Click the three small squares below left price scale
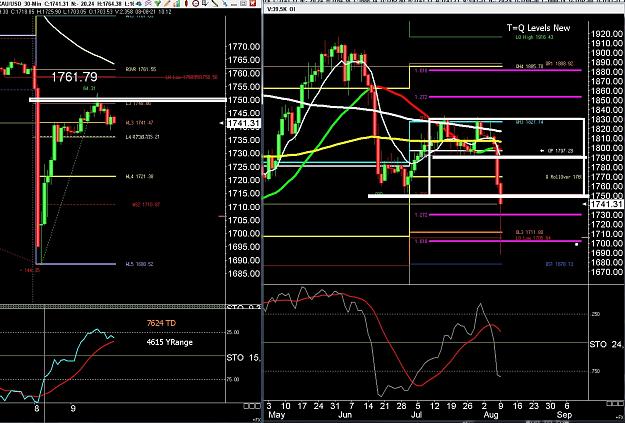The width and height of the screenshot is (625, 423). pos(252,406)
